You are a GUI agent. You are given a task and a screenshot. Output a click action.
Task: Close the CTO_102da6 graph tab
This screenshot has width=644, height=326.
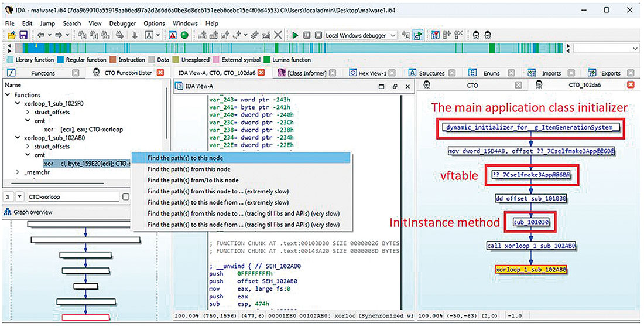pyautogui.click(x=631, y=86)
